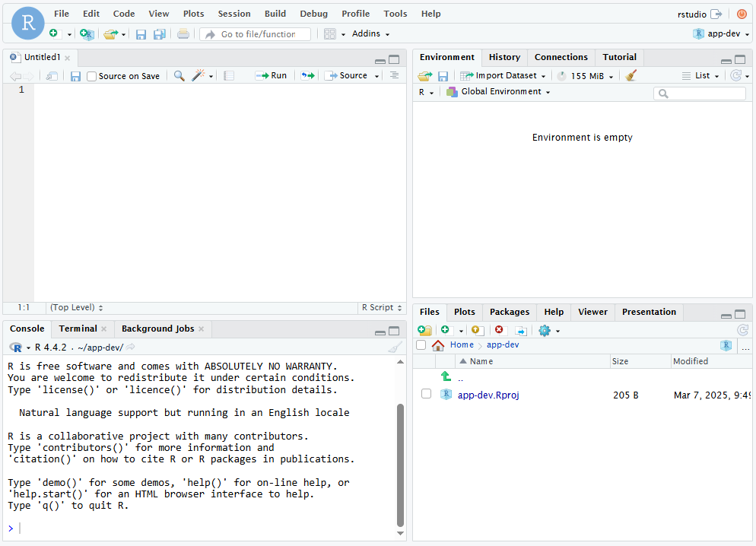Save the Untitled1 script in editor toolbar

tap(75, 76)
